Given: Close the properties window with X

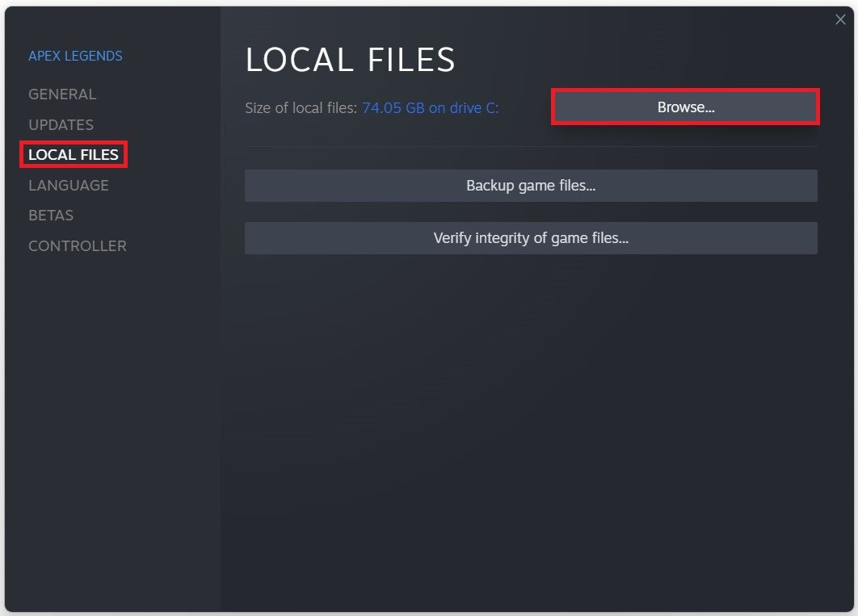Looking at the screenshot, I should click(x=840, y=19).
